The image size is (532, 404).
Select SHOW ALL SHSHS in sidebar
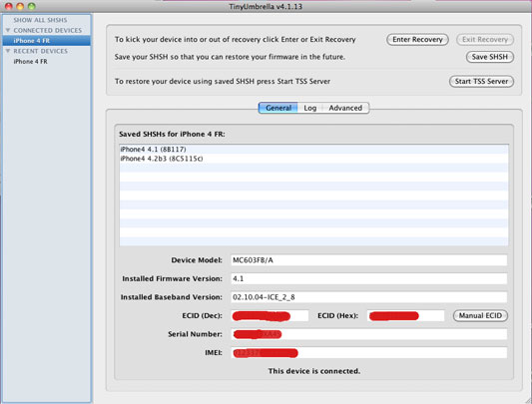[x=40, y=20]
